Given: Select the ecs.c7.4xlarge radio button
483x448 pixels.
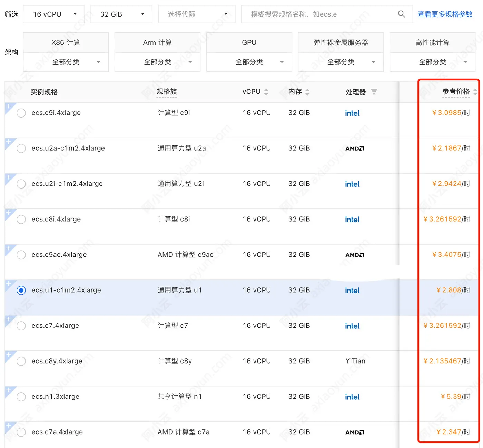Looking at the screenshot, I should (x=21, y=326).
